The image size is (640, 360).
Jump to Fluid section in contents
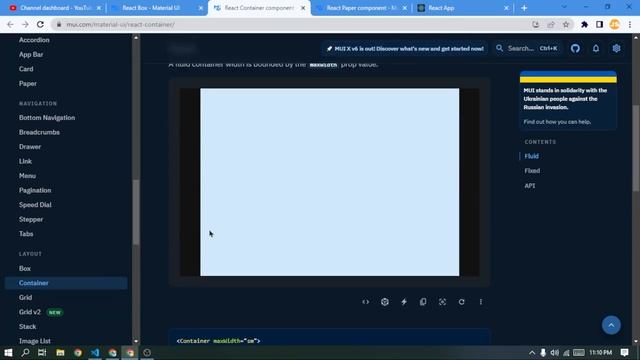pos(531,156)
